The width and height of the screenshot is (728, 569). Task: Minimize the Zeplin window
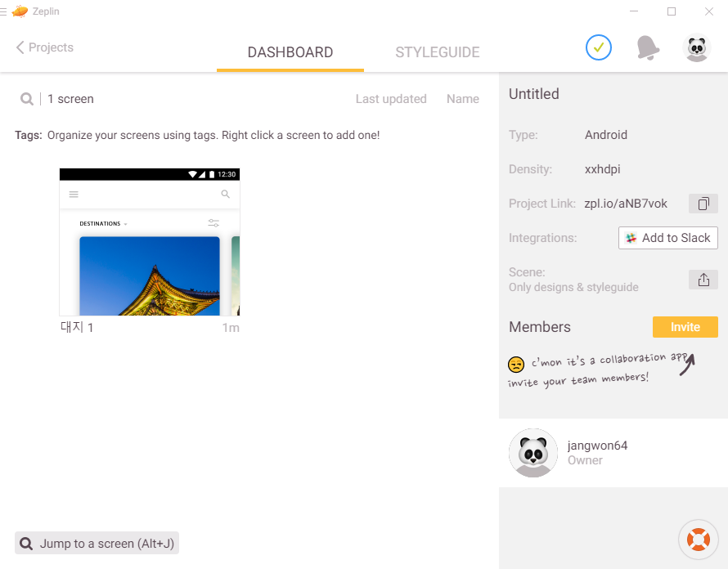[634, 11]
